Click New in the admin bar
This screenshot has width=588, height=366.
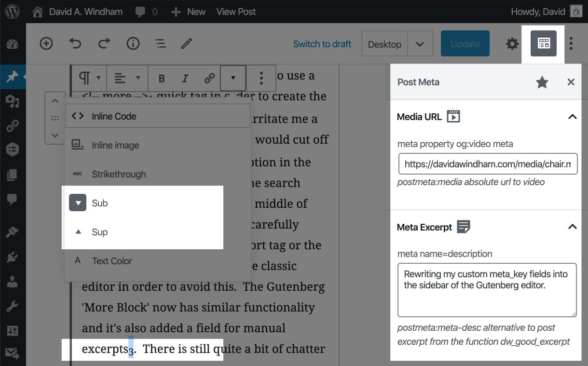[x=188, y=12]
